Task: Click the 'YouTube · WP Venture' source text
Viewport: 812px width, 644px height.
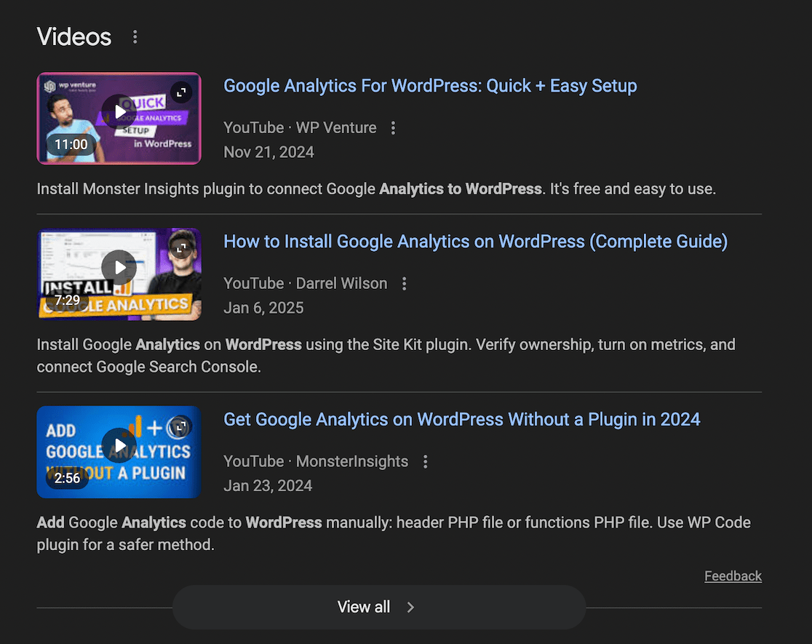Action: tap(300, 128)
